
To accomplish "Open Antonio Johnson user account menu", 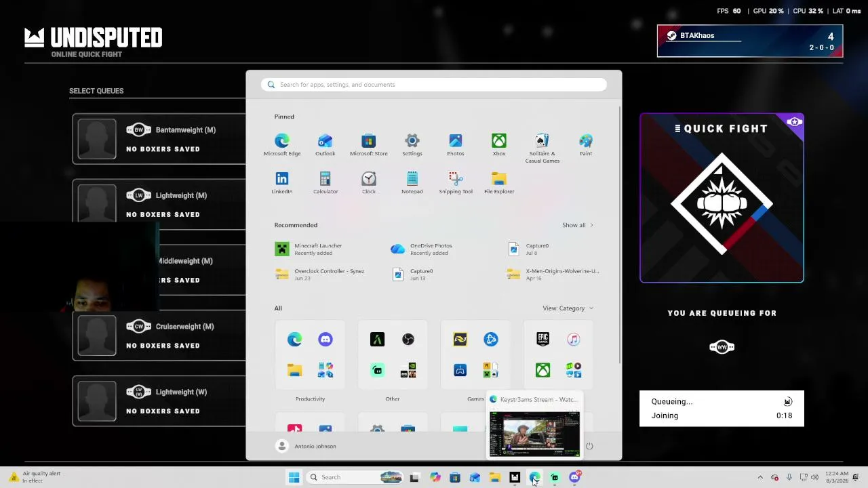I will [307, 446].
